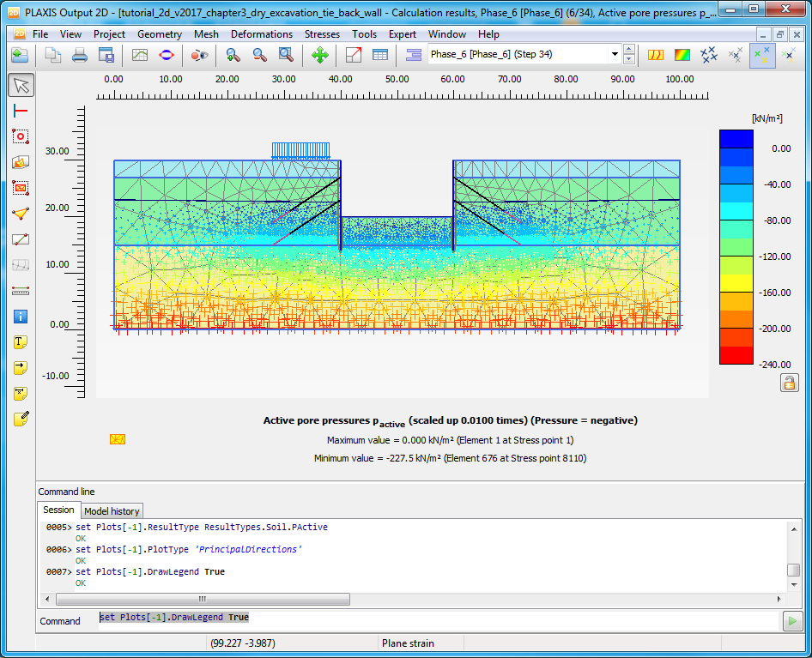Switch to the Model history tab
This screenshot has height=658, width=812.
(x=112, y=511)
